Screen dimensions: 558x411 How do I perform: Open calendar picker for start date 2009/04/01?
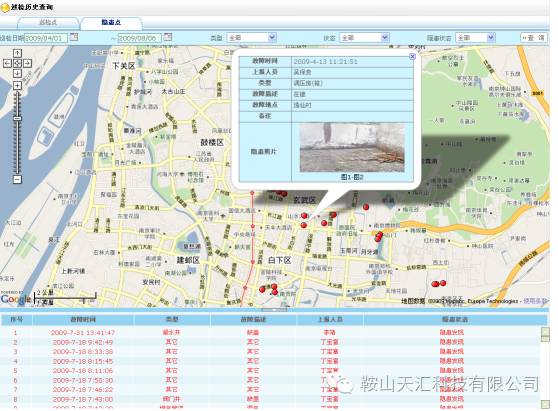74,37
